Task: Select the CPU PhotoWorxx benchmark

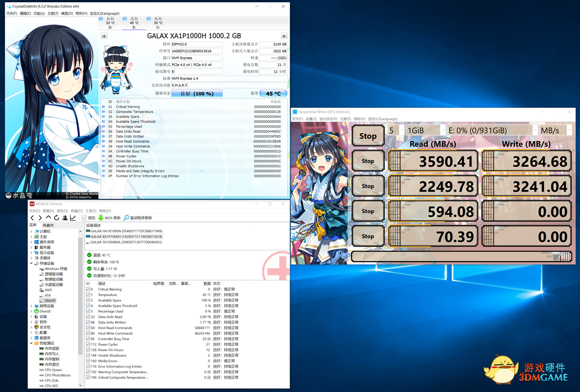Action: tap(55, 375)
